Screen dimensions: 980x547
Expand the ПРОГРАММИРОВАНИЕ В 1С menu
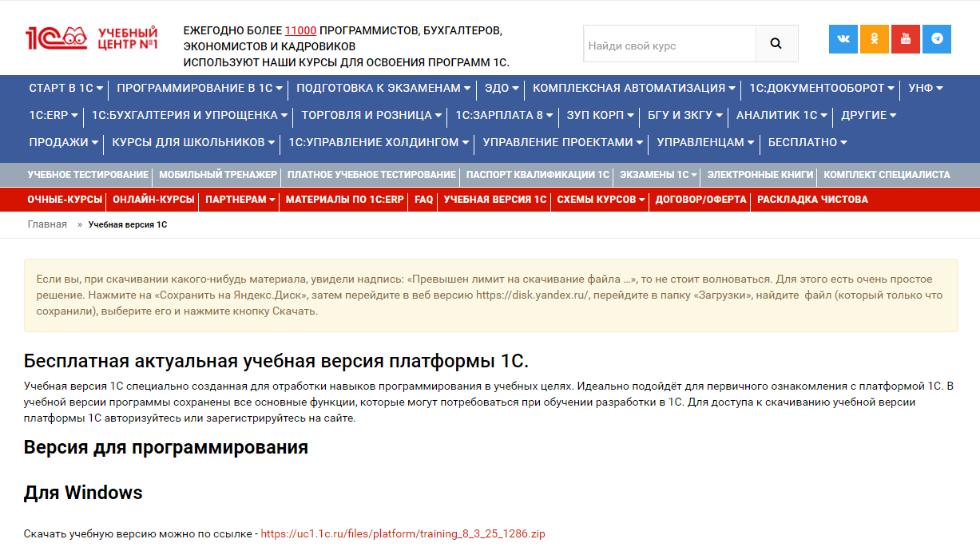(200, 88)
